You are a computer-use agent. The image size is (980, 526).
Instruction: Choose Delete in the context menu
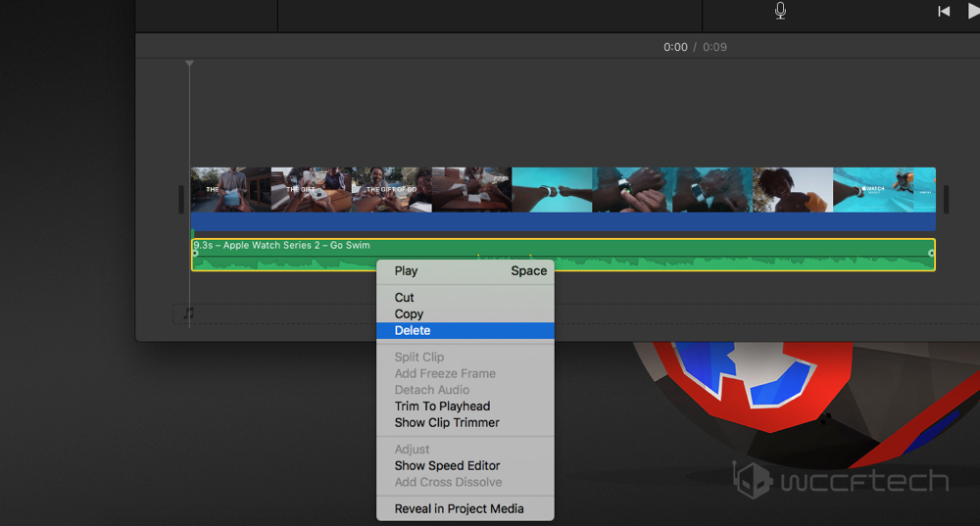(465, 330)
